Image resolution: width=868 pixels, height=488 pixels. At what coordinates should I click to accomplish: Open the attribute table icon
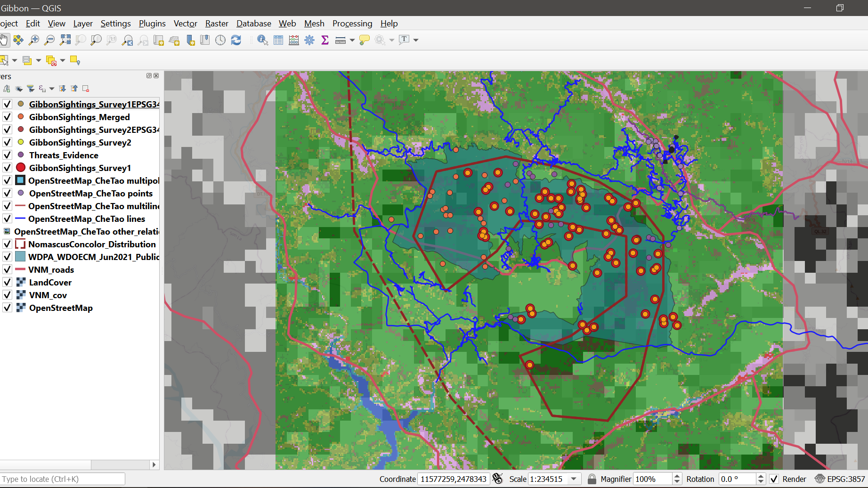[x=278, y=41]
